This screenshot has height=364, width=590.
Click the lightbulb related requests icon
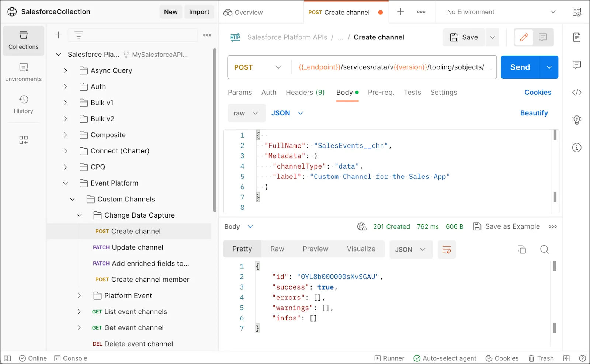click(577, 120)
